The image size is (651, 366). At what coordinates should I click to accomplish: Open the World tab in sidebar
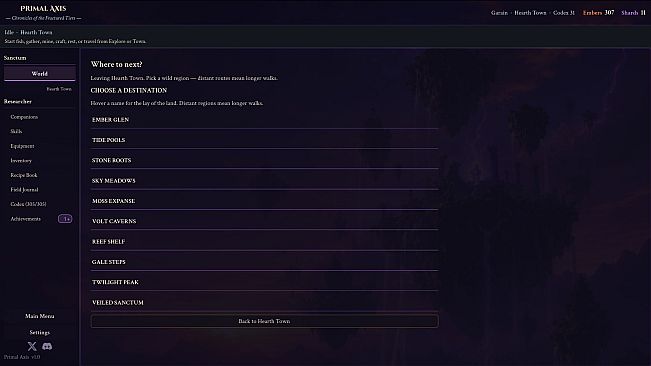40,73
